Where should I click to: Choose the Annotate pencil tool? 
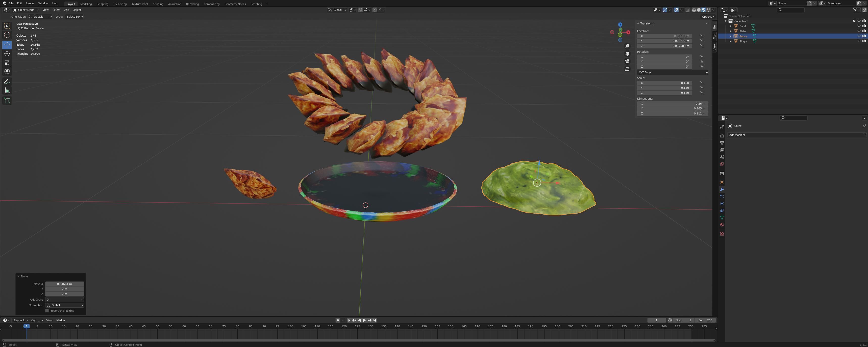click(x=7, y=82)
